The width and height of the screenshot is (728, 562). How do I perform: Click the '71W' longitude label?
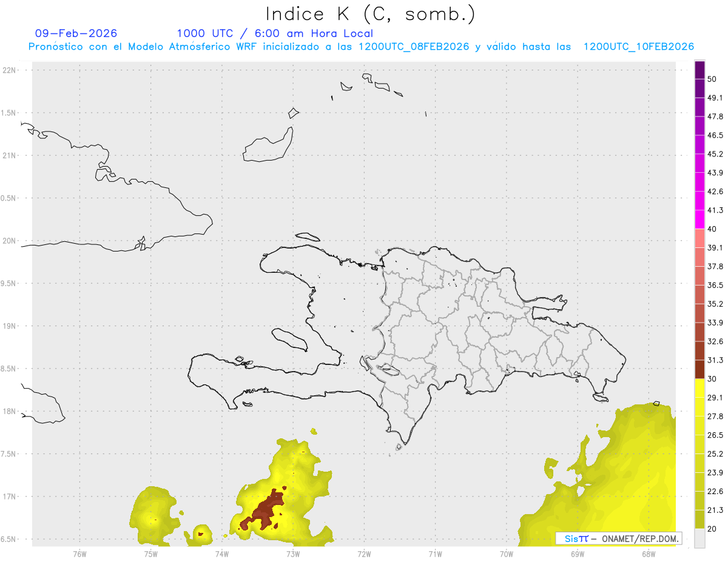point(435,554)
